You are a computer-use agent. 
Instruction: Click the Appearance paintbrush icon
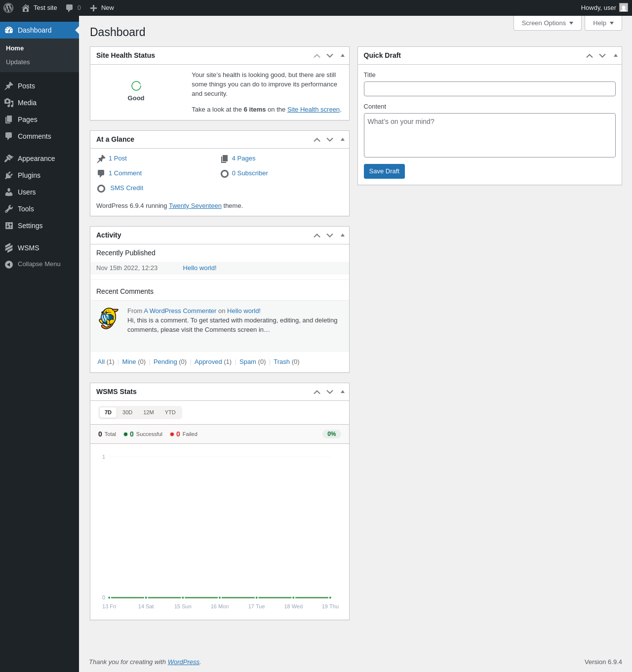(9, 158)
